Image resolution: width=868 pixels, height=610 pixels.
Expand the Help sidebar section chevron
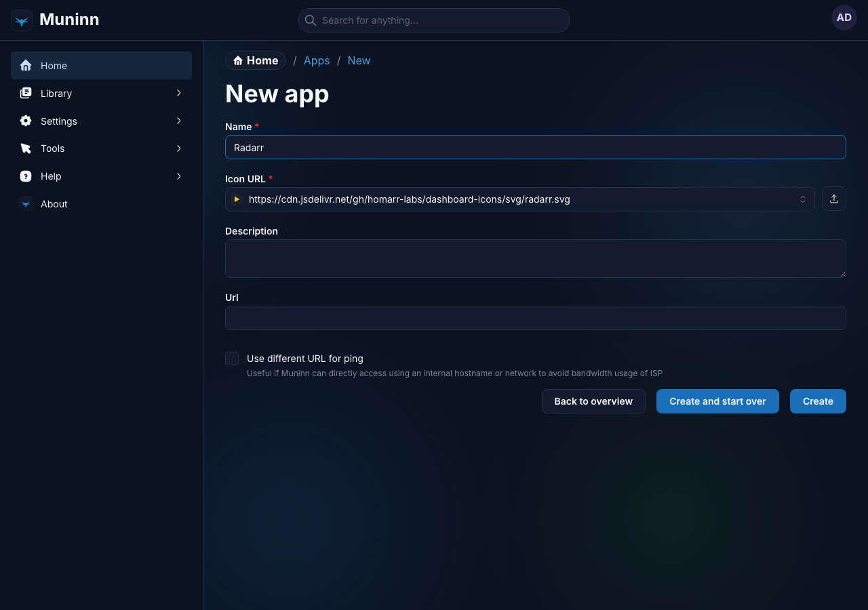(179, 176)
